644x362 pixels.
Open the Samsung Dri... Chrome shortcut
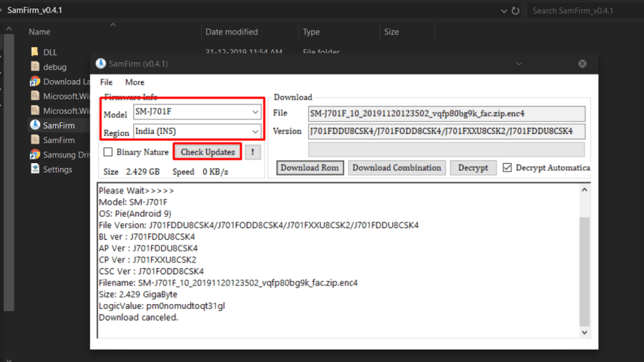click(x=60, y=155)
